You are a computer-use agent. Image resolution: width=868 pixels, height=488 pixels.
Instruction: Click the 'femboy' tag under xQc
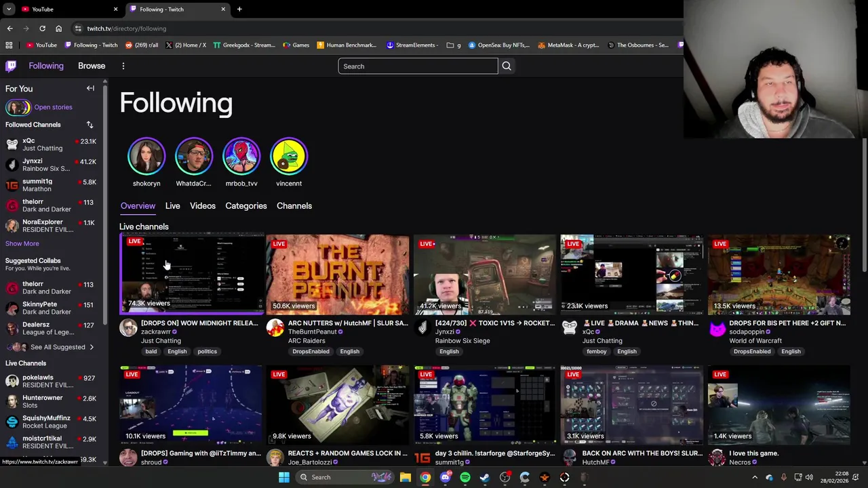tap(596, 352)
